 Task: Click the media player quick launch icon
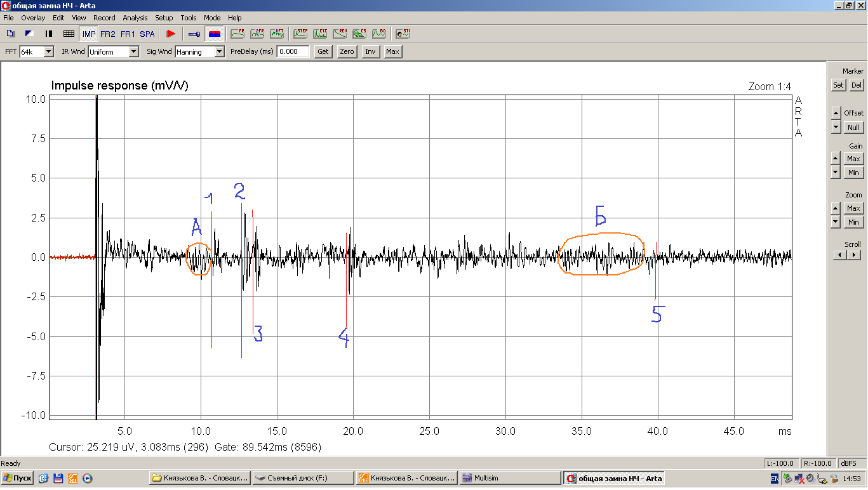tap(88, 479)
